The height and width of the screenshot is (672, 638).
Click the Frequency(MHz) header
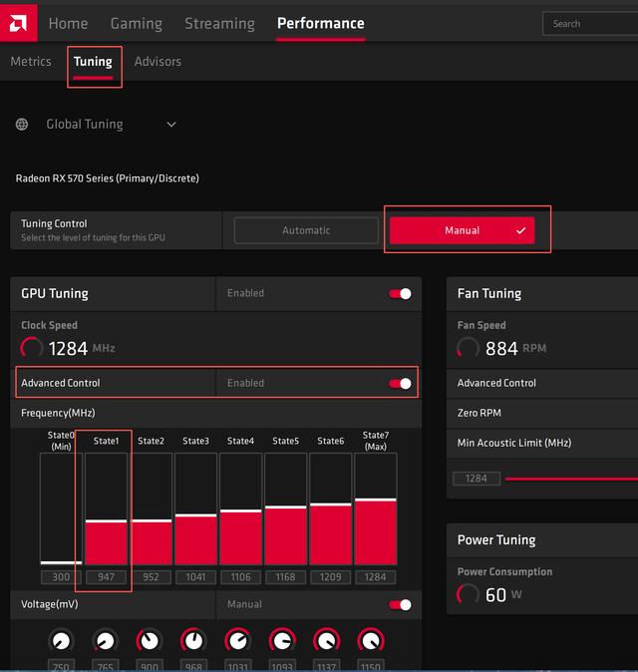click(x=58, y=413)
